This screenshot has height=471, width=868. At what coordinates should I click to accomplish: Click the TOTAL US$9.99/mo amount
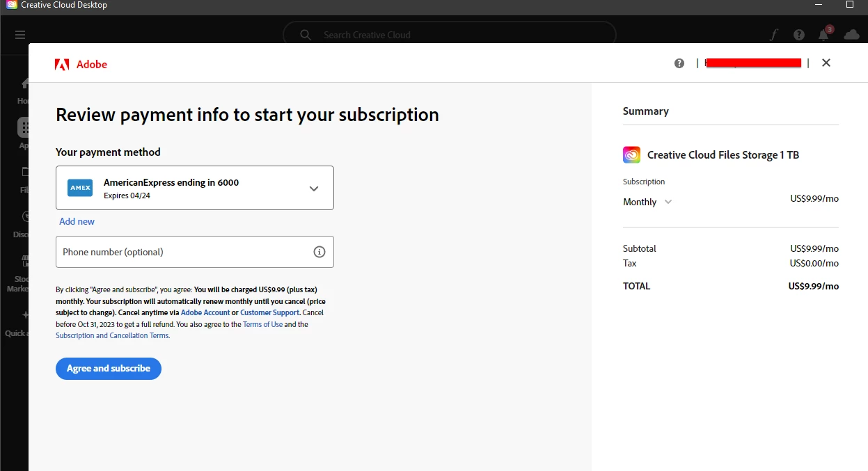814,286
